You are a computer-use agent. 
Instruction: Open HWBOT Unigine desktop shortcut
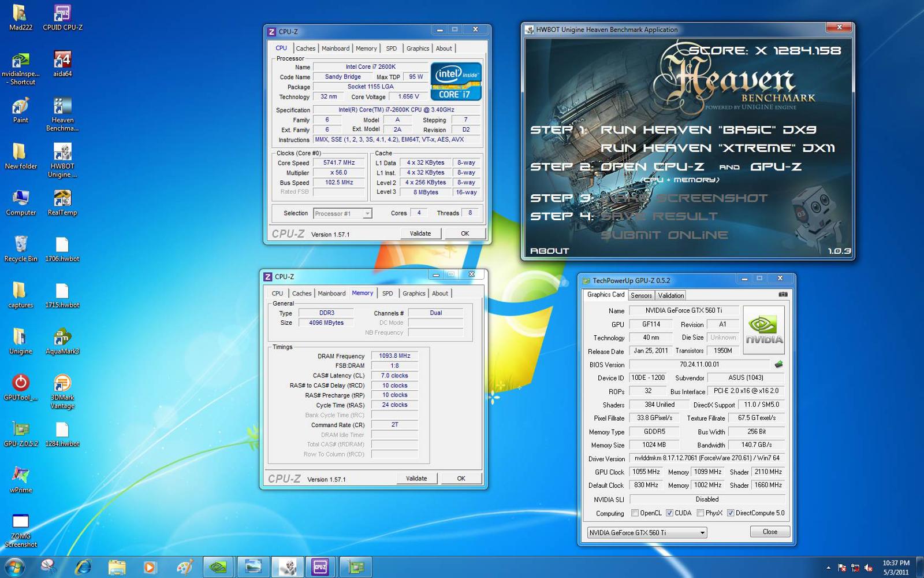62,160
